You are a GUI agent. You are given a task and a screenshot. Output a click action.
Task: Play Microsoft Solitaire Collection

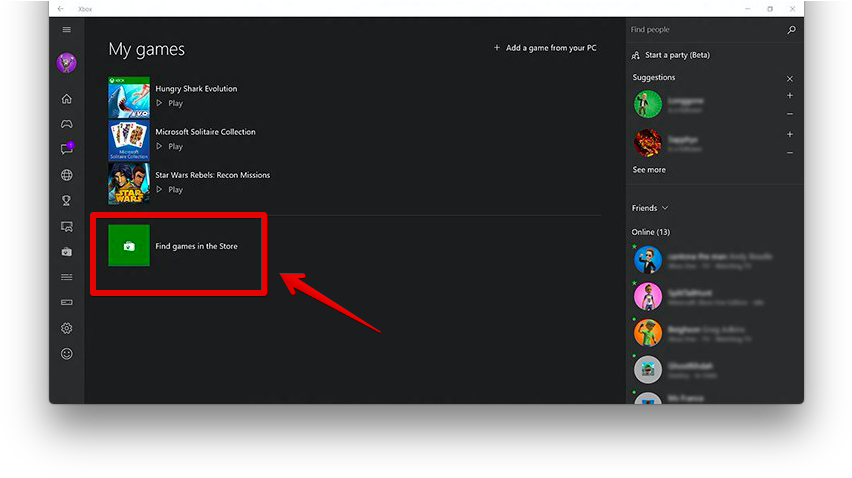170,146
